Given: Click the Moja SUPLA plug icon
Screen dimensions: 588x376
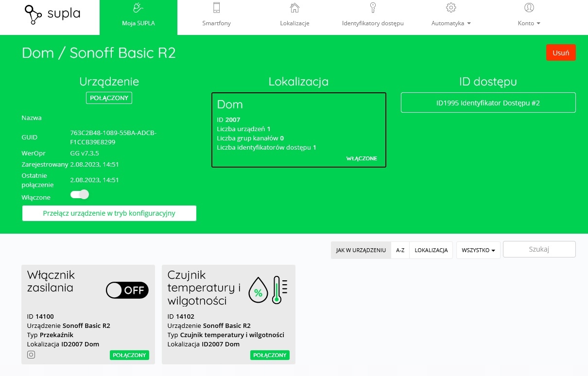Looking at the screenshot, I should (x=138, y=7).
